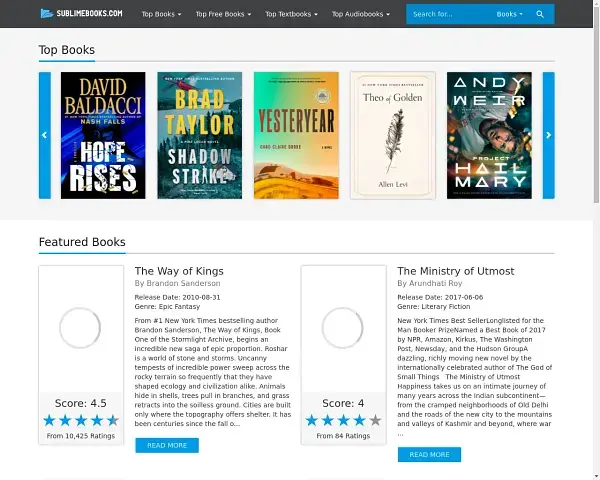Select Theo of Golden book cover
600x480 pixels.
[392, 135]
